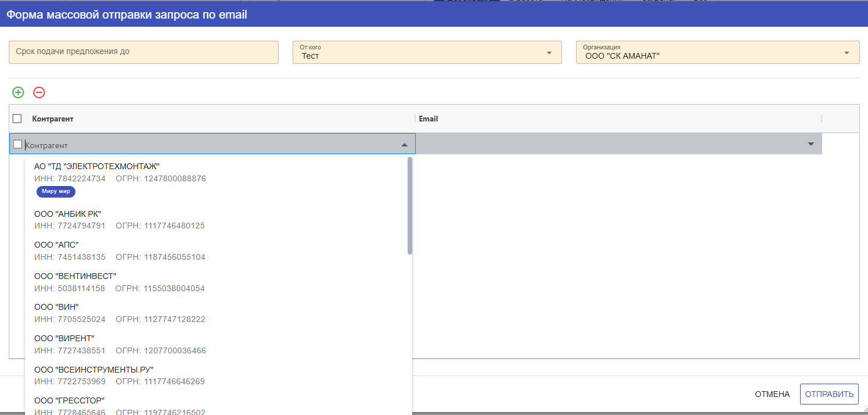868x415 pixels.
Task: Open the 'Организация' dropdown
Action: click(846, 53)
